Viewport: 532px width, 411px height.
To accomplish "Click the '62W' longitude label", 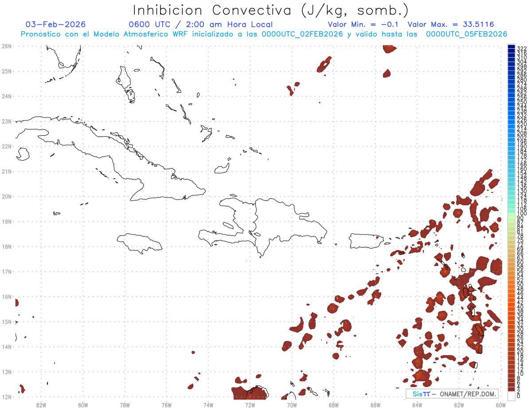I will [x=459, y=404].
